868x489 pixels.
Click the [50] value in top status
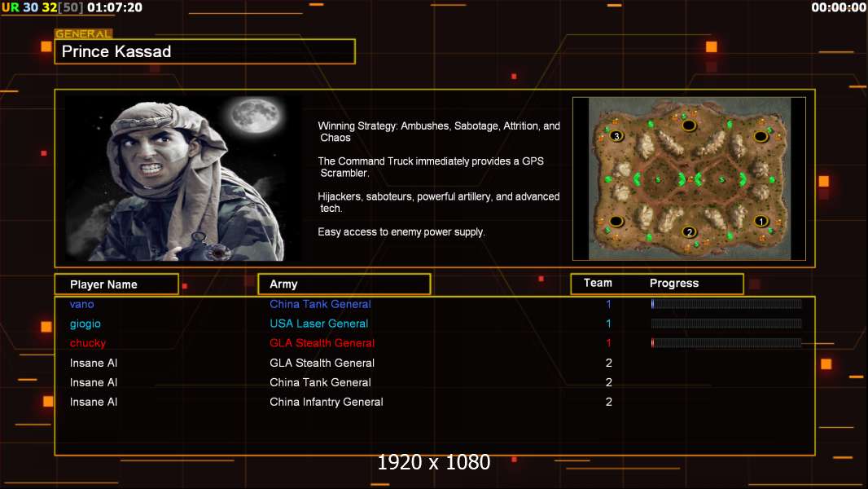click(71, 8)
